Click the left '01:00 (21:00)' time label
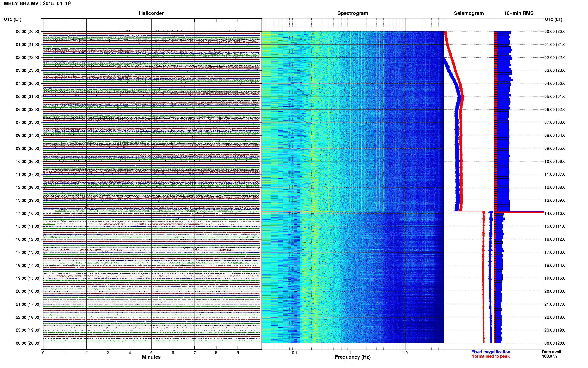The width and height of the screenshot is (588, 368). (28, 44)
